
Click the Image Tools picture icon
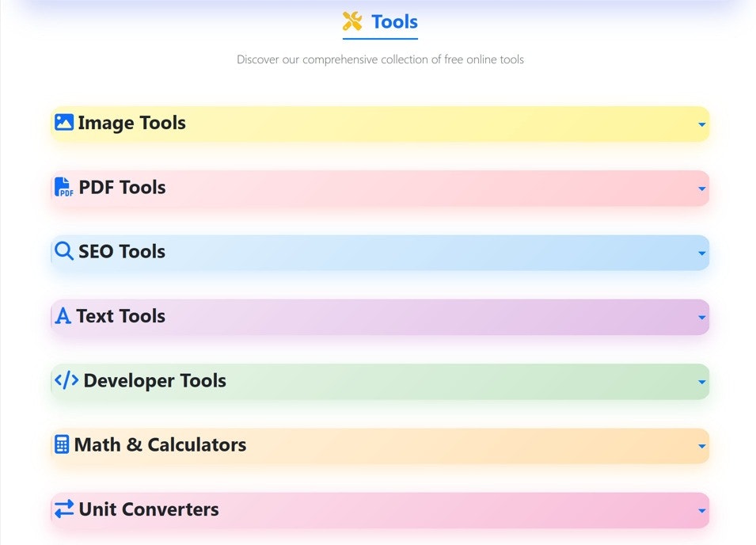pos(63,123)
